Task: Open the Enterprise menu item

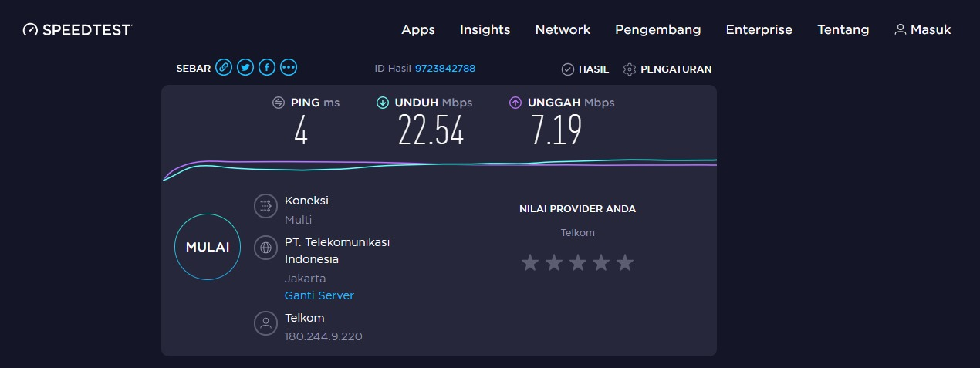Action: 759,30
